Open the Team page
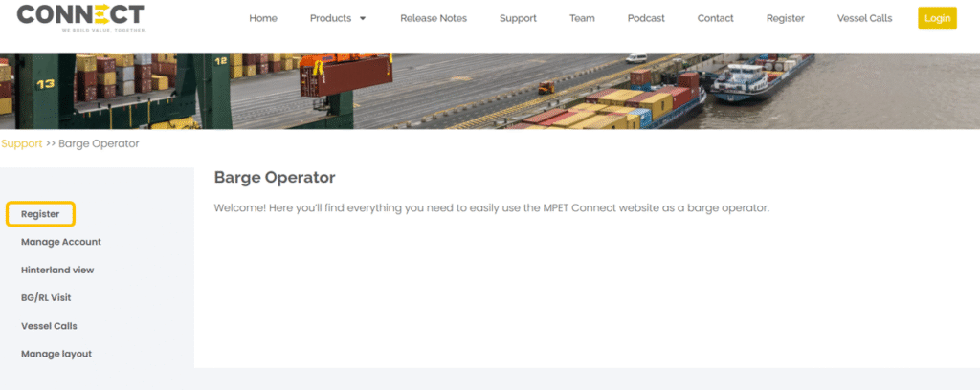The width and height of the screenshot is (980, 390). (582, 18)
